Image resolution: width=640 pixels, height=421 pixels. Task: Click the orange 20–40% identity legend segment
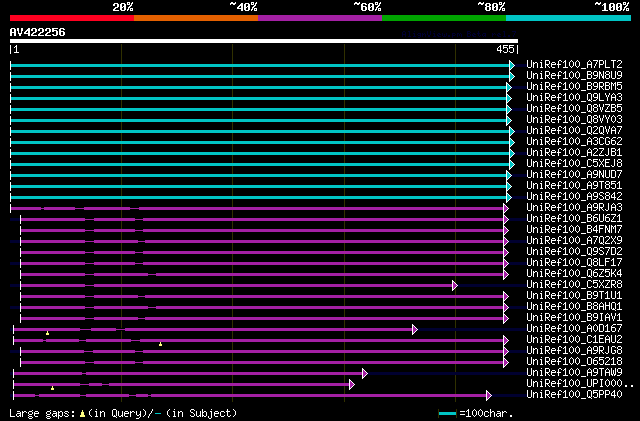coord(196,18)
